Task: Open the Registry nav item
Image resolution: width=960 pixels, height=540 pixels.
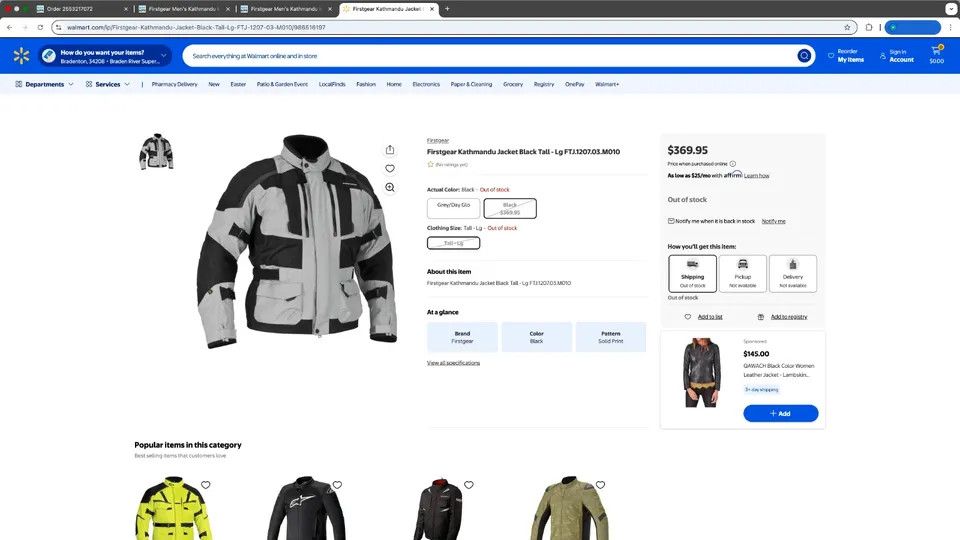Action: point(544,84)
